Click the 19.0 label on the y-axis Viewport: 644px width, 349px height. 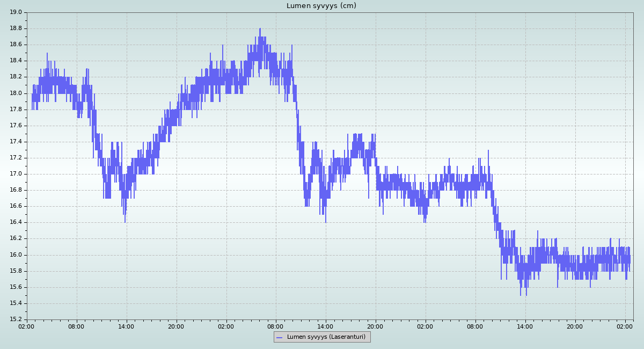pyautogui.click(x=16, y=12)
